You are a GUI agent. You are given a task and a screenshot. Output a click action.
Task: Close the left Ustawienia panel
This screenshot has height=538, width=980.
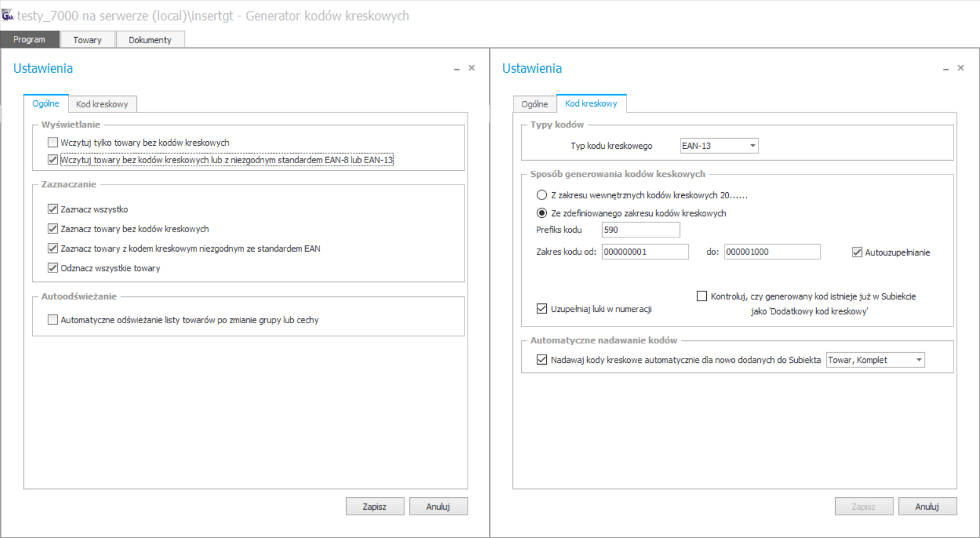pos(471,68)
